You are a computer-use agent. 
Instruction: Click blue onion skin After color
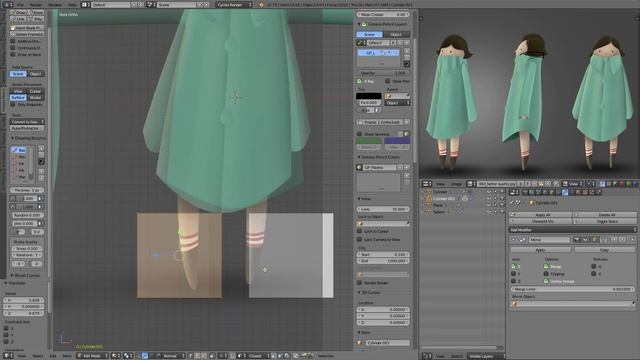coord(397,141)
